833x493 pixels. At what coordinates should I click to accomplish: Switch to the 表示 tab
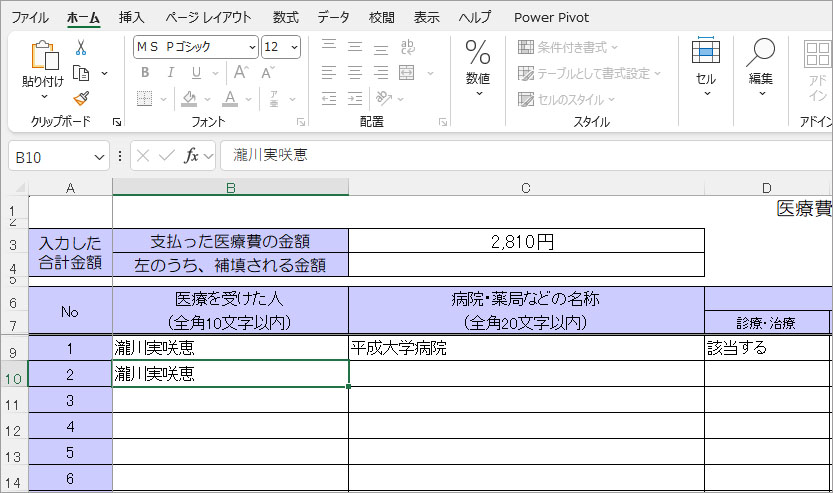pyautogui.click(x=427, y=18)
